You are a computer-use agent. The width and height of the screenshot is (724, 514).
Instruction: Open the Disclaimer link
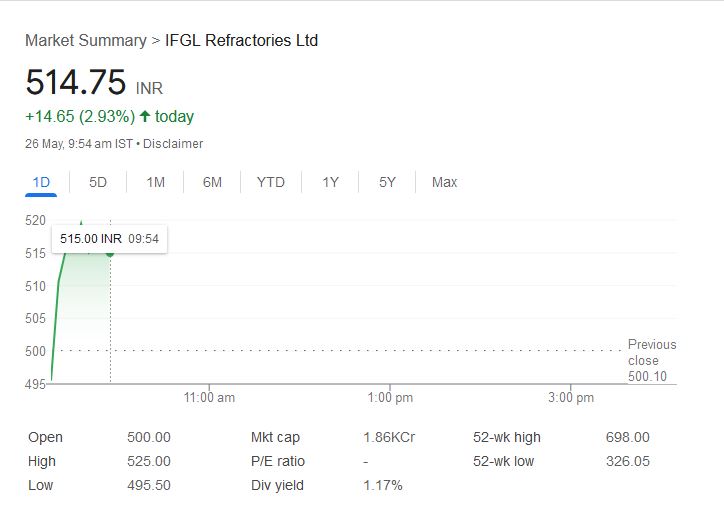173,144
